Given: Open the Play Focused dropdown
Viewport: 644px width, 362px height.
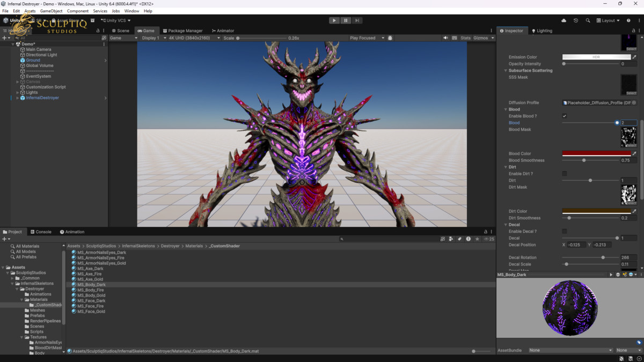Looking at the screenshot, I should click(367, 38).
